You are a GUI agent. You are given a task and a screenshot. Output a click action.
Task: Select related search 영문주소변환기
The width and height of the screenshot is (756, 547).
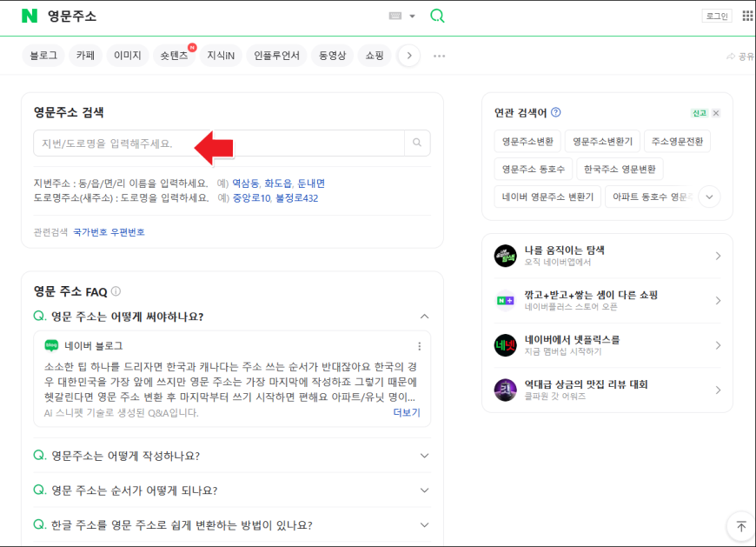pos(603,142)
